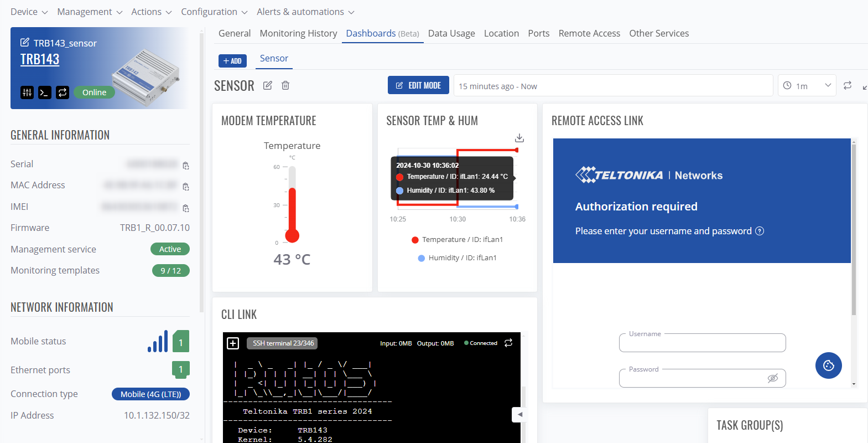The width and height of the screenshot is (868, 443).
Task: Toggle Humidity series in chart legend
Action: 457,258
